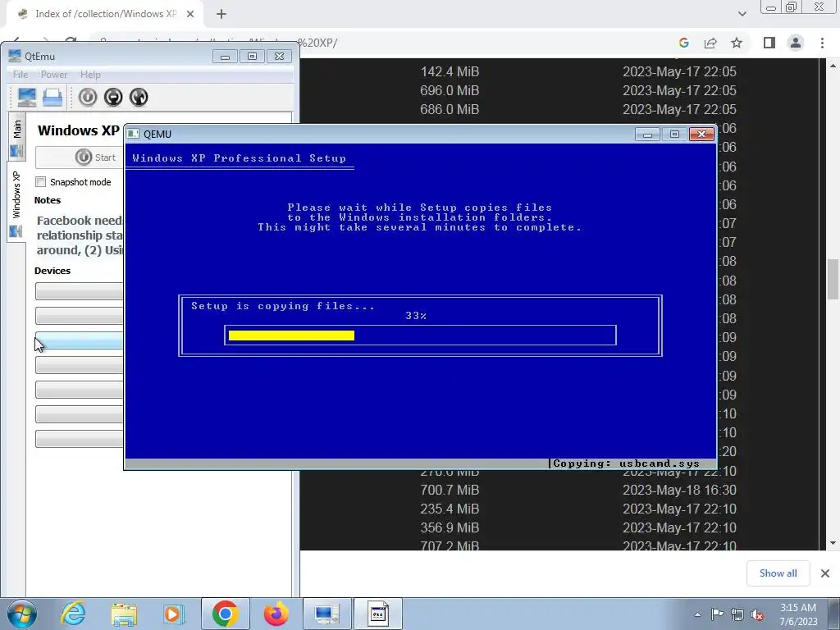This screenshot has width=840, height=630.
Task: Open the Chrome three-dot menu
Action: click(x=822, y=43)
